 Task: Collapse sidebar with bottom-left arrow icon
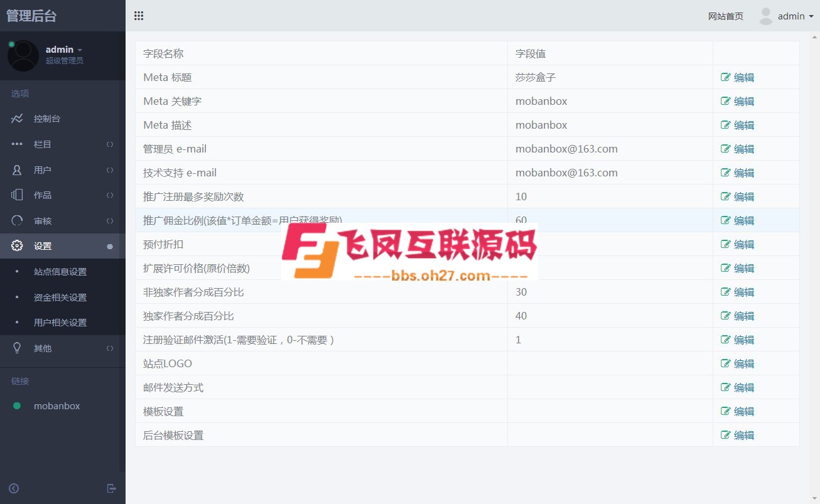(14, 488)
